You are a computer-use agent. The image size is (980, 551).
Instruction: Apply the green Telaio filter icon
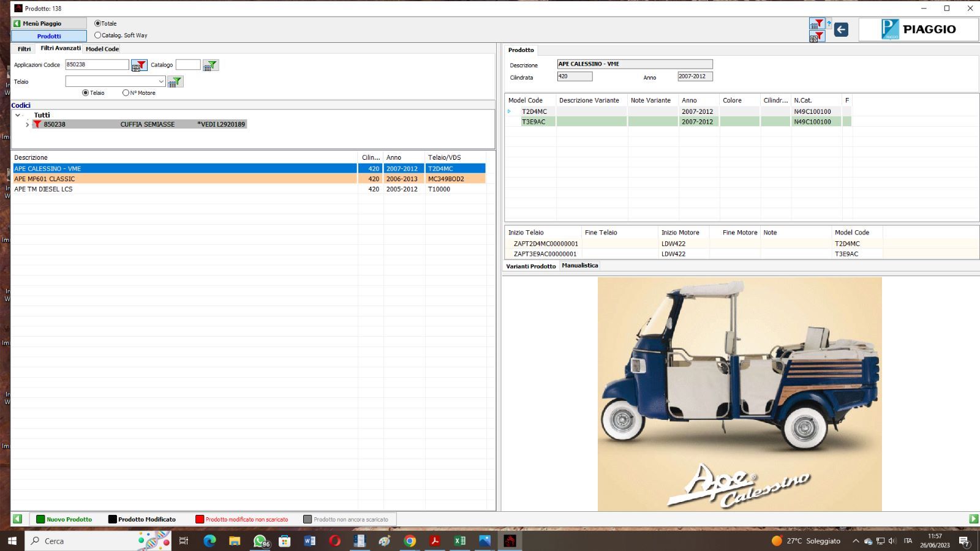(175, 81)
